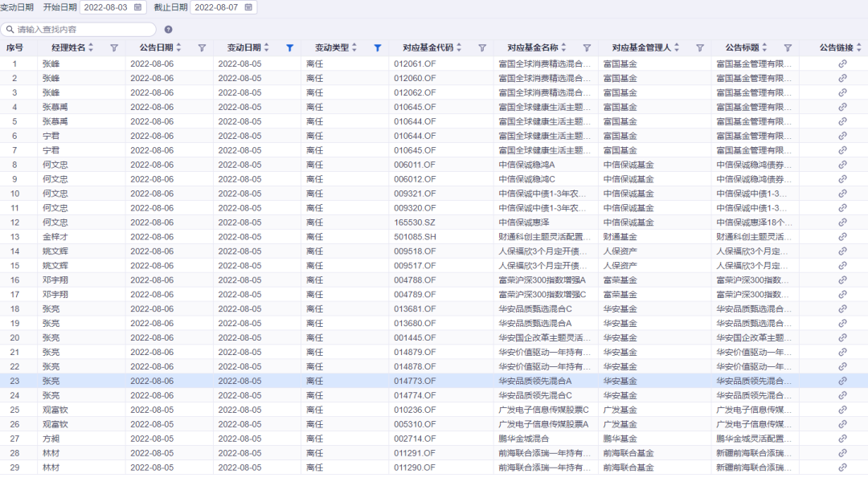Click fund code 165530.SZ

pyautogui.click(x=415, y=222)
